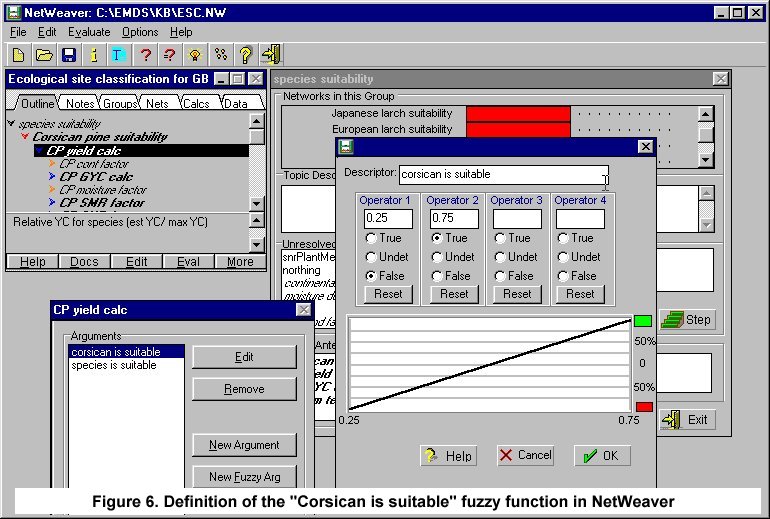Image resolution: width=770 pixels, height=519 pixels.
Task: Click the New file toolbar icon
Action: coord(19,55)
